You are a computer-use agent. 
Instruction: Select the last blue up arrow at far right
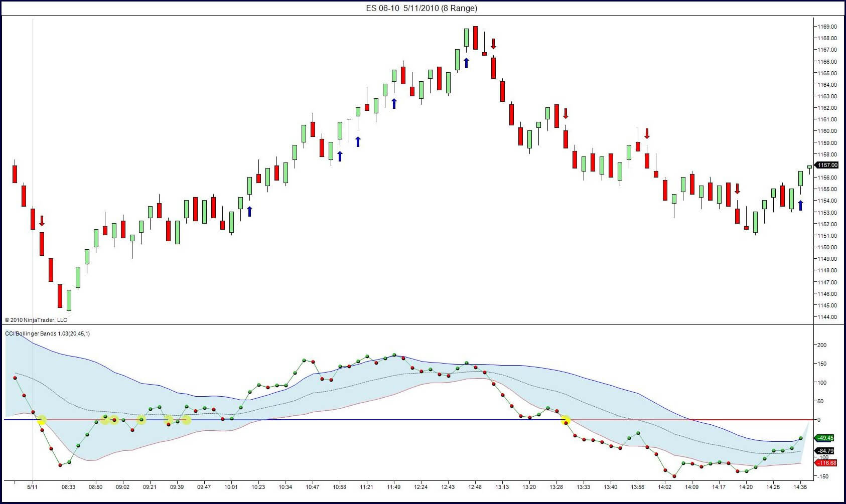800,205
